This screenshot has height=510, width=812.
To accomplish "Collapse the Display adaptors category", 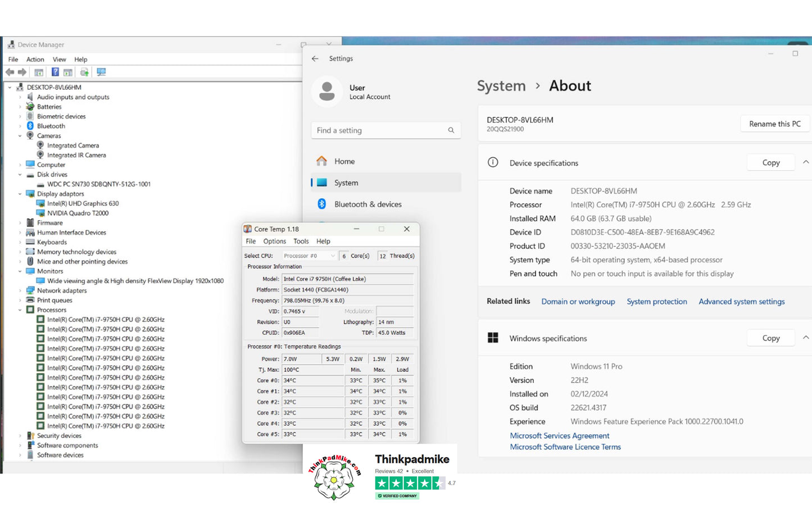I will pos(20,194).
